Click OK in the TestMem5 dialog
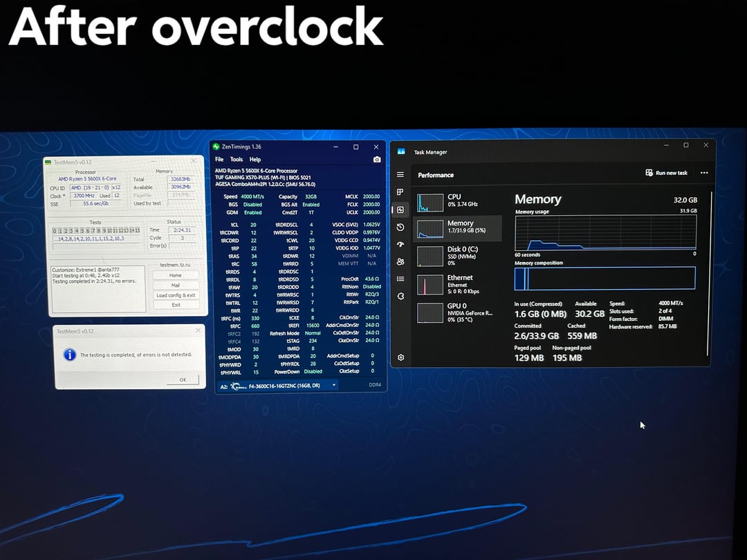 coord(183,380)
